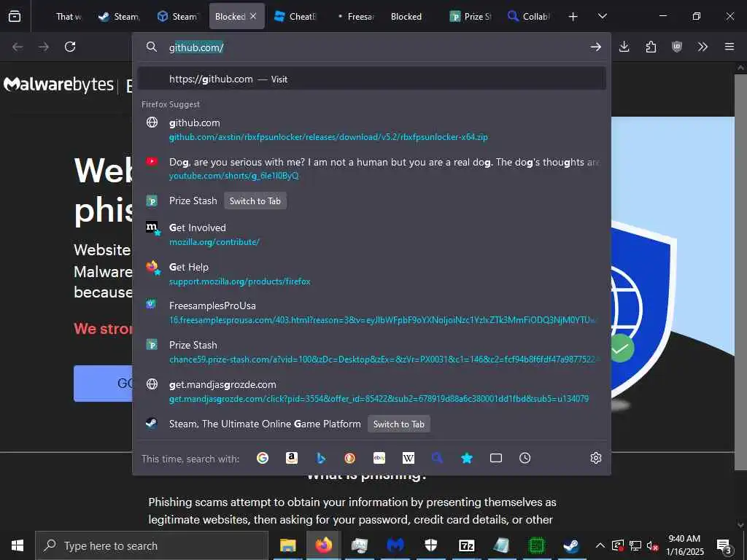747x560 pixels.
Task: Click the muted speaker tray icon
Action: [x=652, y=545]
